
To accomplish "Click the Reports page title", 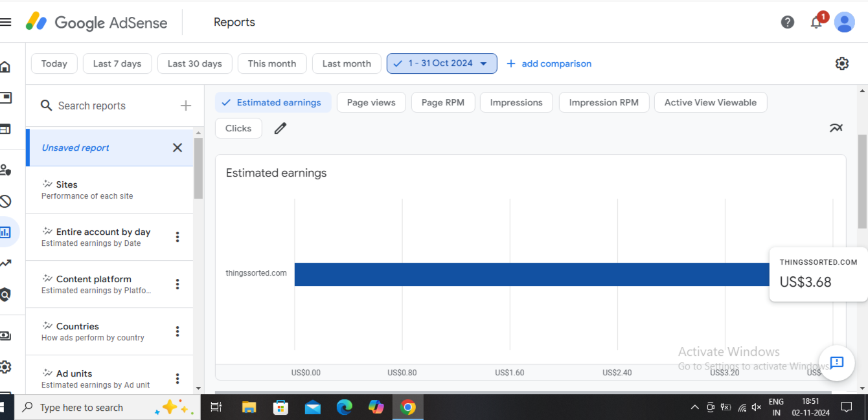I will 234,22.
